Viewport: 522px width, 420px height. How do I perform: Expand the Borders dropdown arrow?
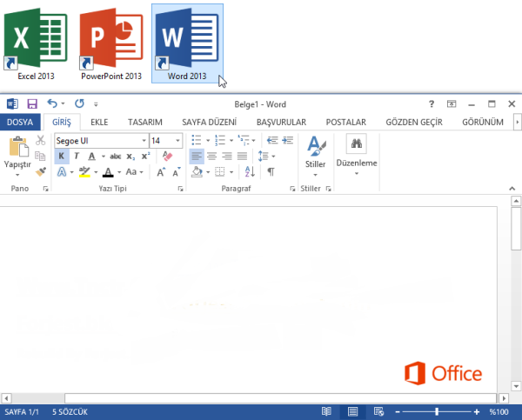[231, 172]
